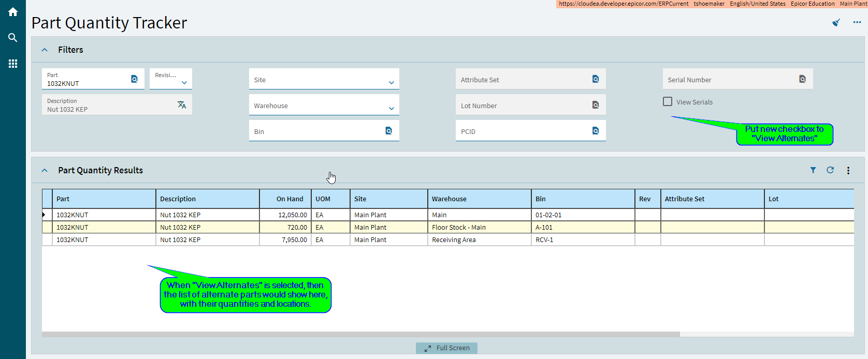Sort by the Part column header

pyautogui.click(x=104, y=199)
